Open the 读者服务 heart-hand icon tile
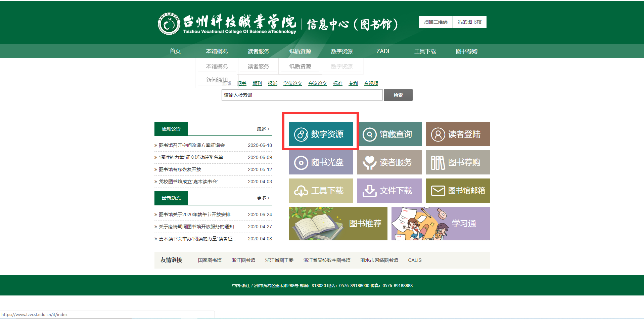Viewport: 644px width, 319px height. point(389,162)
